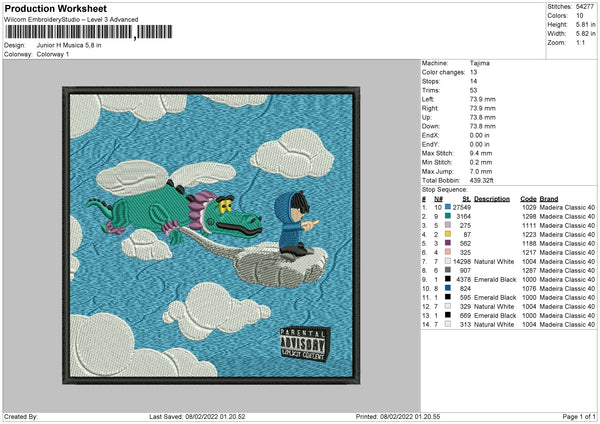Click the white swatch in the 313 stitches row

point(448,324)
